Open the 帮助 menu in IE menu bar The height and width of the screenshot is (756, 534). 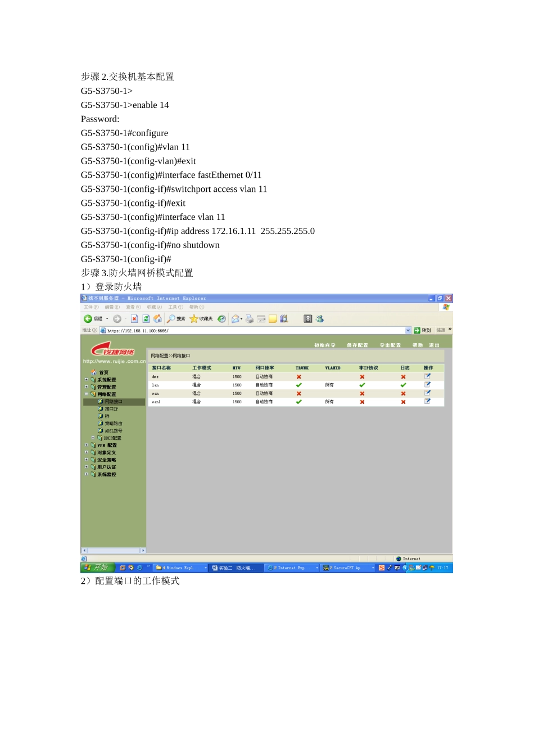197,307
